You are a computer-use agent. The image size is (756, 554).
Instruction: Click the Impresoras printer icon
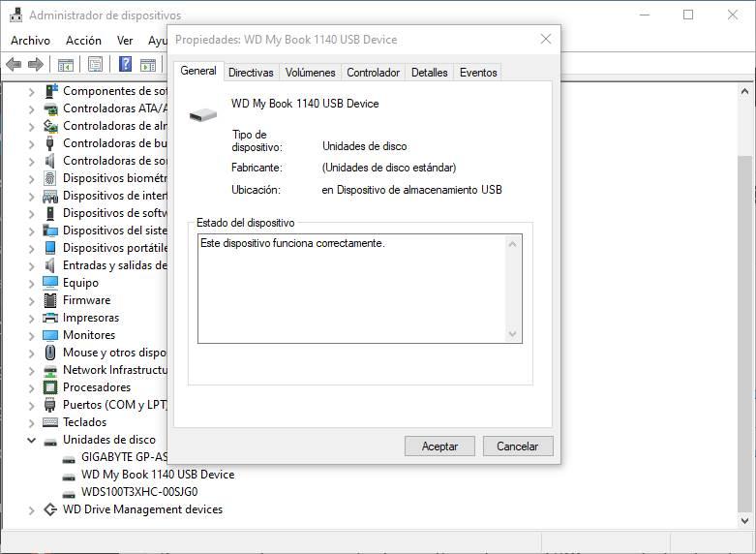coord(50,318)
